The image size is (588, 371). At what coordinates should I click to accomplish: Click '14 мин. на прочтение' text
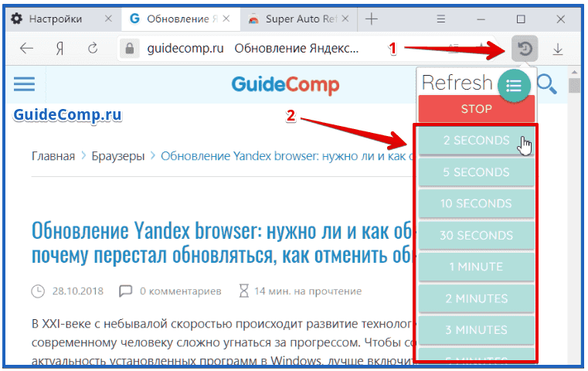click(308, 291)
